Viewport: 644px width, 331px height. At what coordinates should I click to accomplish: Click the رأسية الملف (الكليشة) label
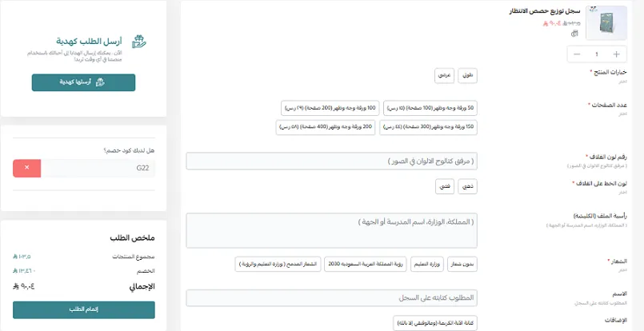[600, 216]
